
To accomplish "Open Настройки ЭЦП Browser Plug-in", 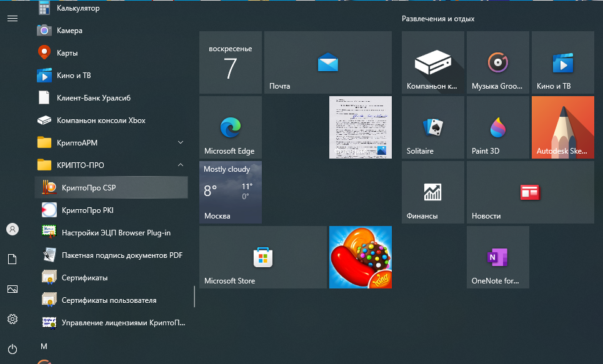I will (x=111, y=232).
